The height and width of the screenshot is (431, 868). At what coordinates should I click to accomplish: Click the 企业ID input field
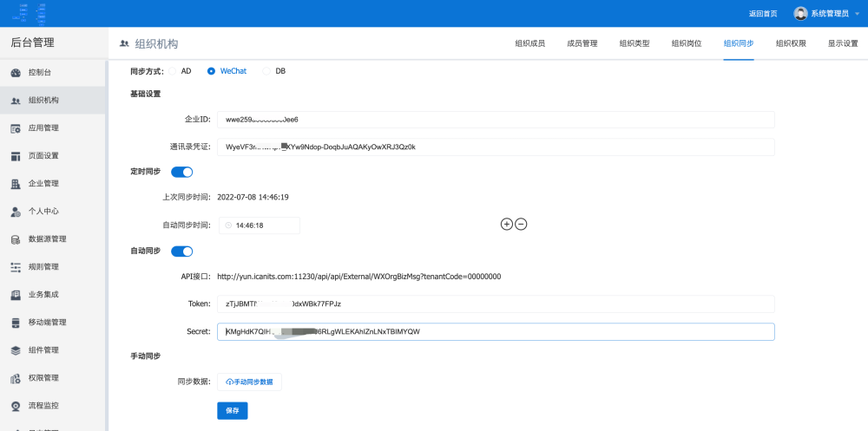495,120
